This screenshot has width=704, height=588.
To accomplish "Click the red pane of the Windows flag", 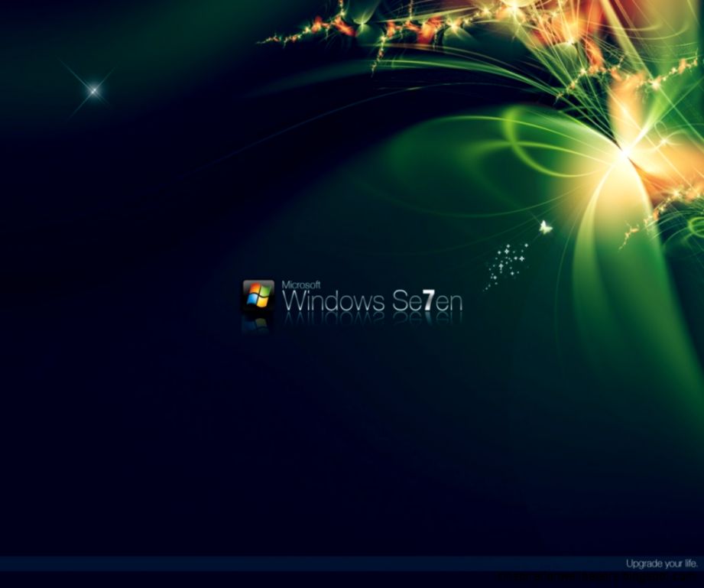I will pos(254,287).
